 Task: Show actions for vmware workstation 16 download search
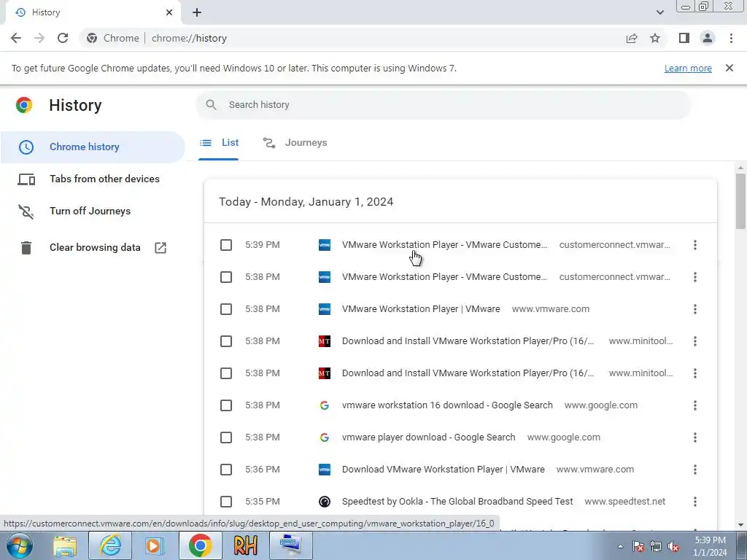pos(694,405)
